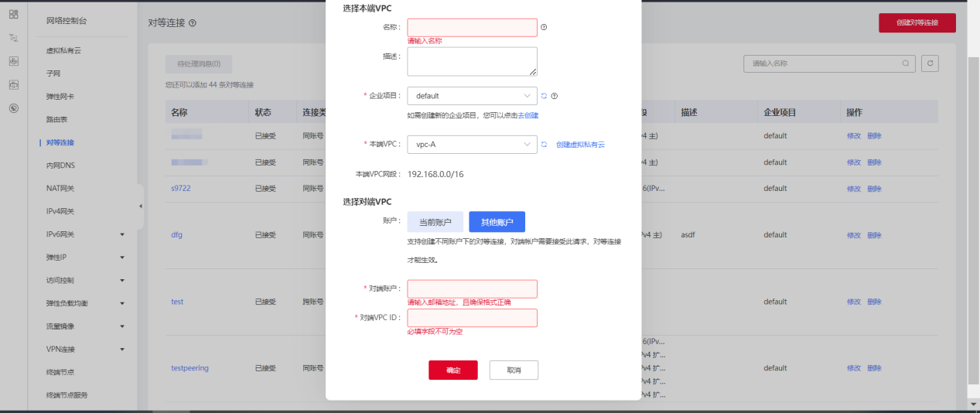Refresh the peering connection table
The width and height of the screenshot is (980, 413).
click(x=930, y=63)
